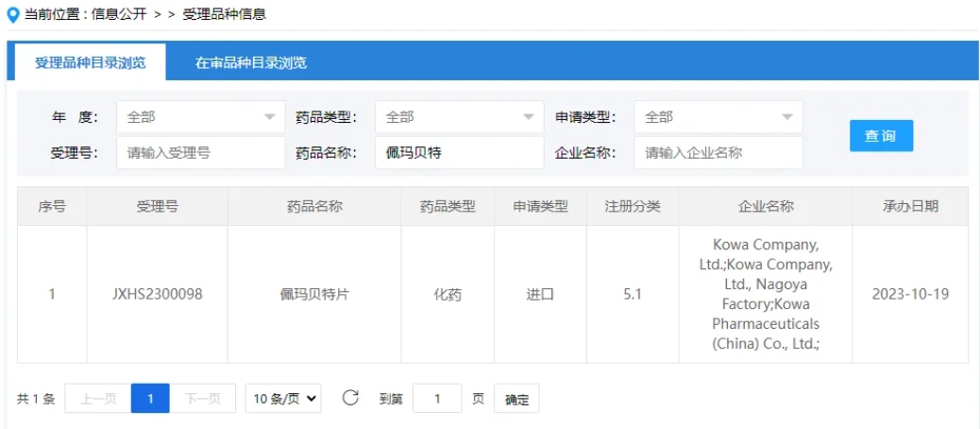This screenshot has width=980, height=429.
Task: Open the 在审品种目录浏览 tab
Action: pos(250,62)
